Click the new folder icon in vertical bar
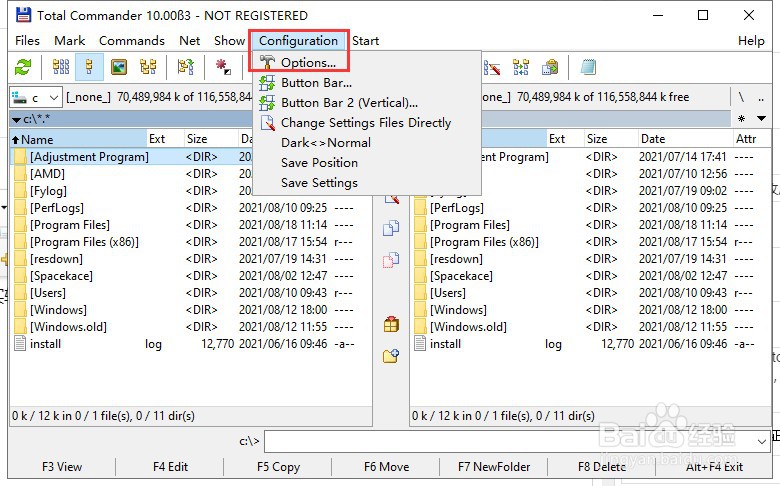This screenshot has height=486, width=780. point(391,356)
